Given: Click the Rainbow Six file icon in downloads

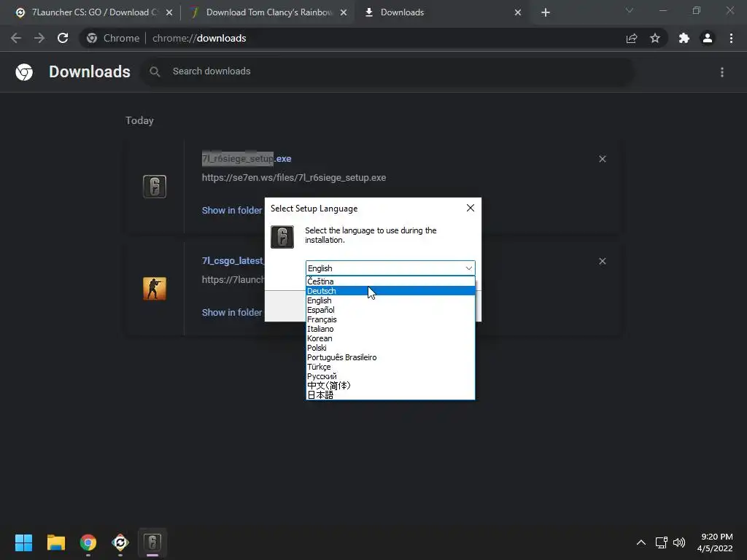Looking at the screenshot, I should pyautogui.click(x=155, y=186).
